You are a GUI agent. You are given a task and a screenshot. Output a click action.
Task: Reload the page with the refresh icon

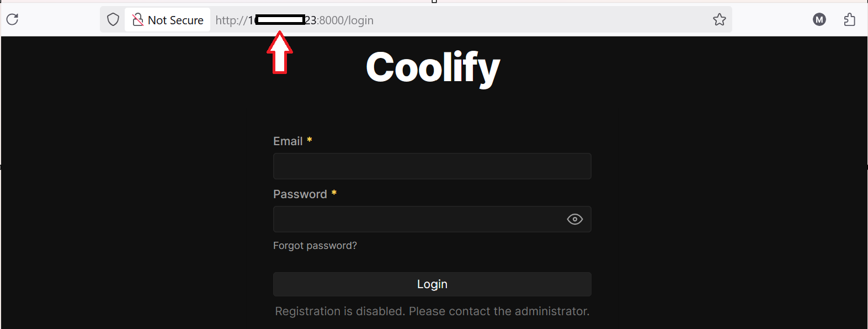tap(13, 19)
